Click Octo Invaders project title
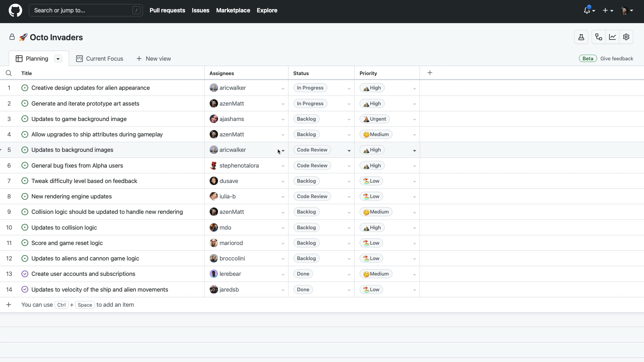 56,37
